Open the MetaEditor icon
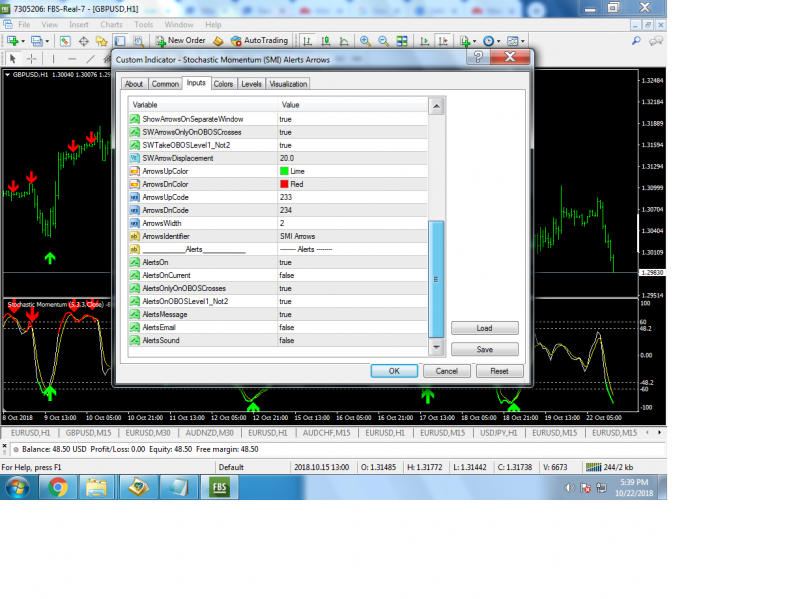 218,41
